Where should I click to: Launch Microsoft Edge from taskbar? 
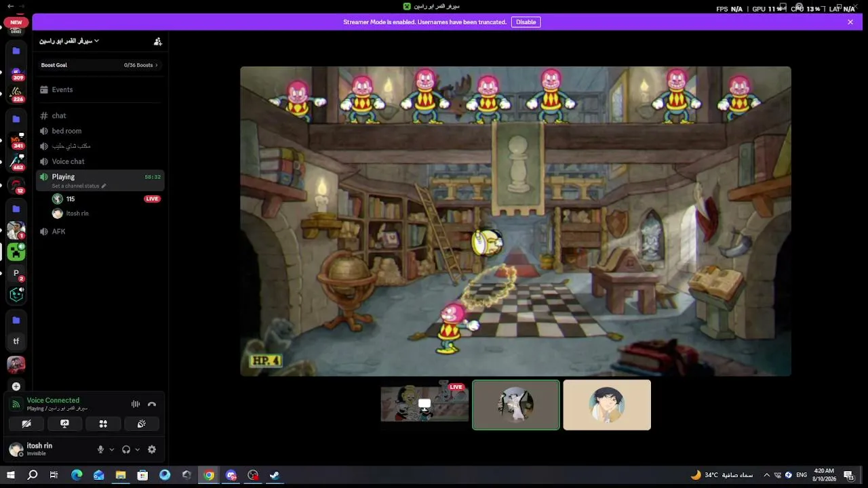pos(77,475)
